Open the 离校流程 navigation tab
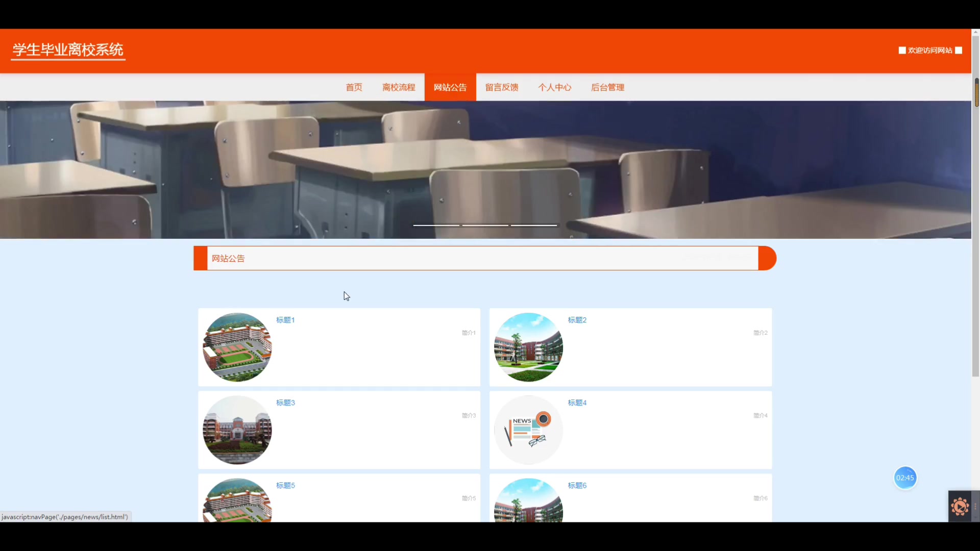The width and height of the screenshot is (980, 551). [x=399, y=87]
